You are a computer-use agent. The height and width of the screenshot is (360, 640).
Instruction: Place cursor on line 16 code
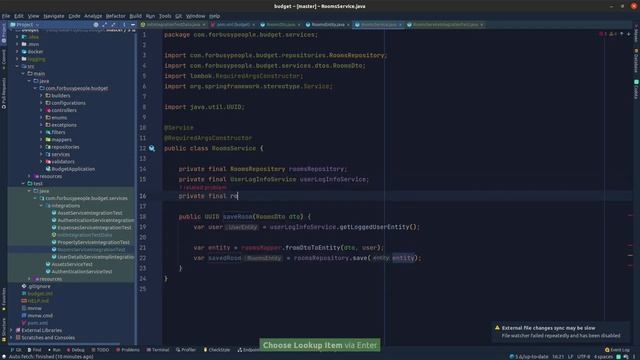pyautogui.click(x=208, y=196)
